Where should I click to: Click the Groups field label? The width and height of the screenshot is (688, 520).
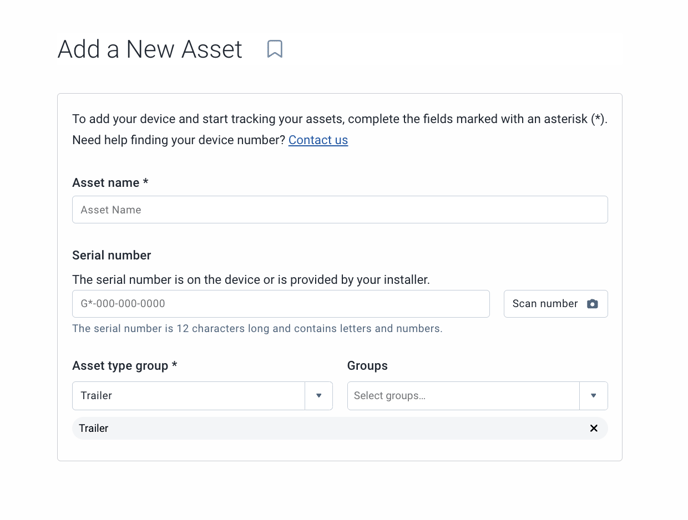coord(367,366)
